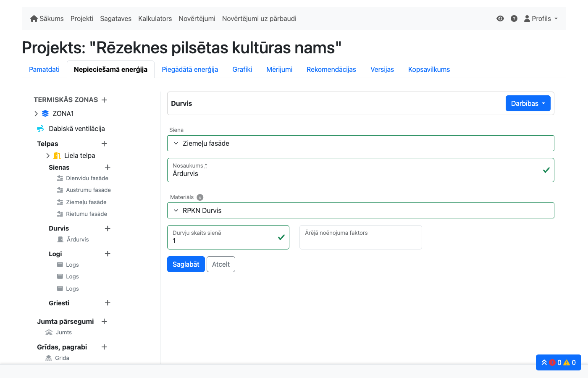Select the Dienvidu fasāde wall icon

coord(59,178)
